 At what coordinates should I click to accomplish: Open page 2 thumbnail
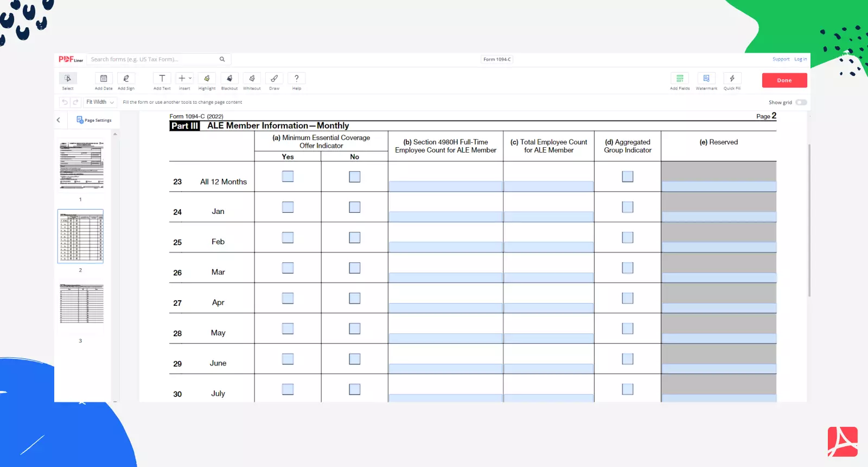pyautogui.click(x=81, y=236)
